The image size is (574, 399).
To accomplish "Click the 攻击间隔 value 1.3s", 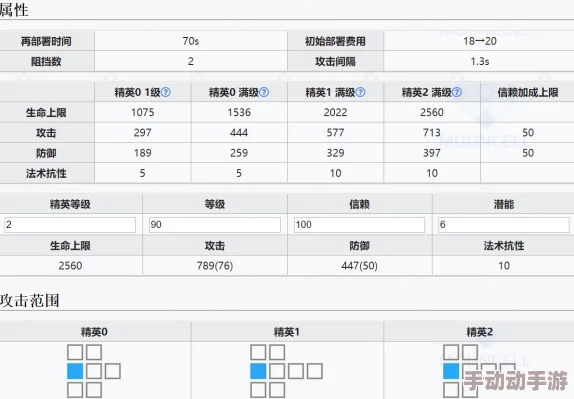I will point(480,61).
